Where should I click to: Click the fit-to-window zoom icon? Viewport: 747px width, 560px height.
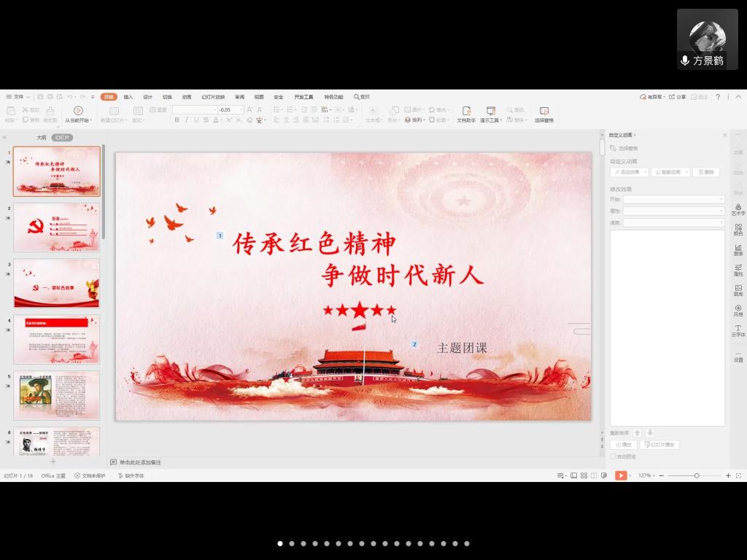[738, 475]
